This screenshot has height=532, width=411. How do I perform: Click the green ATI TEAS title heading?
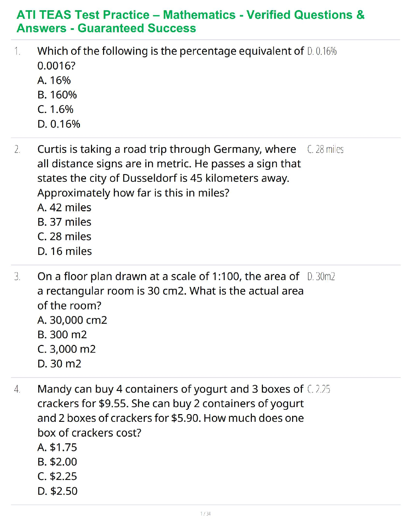(190, 21)
